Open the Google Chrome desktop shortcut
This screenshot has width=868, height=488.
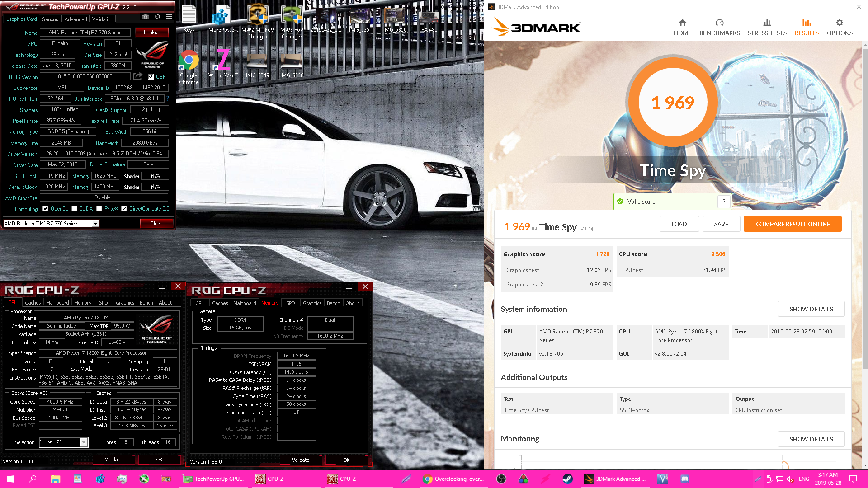[189, 67]
